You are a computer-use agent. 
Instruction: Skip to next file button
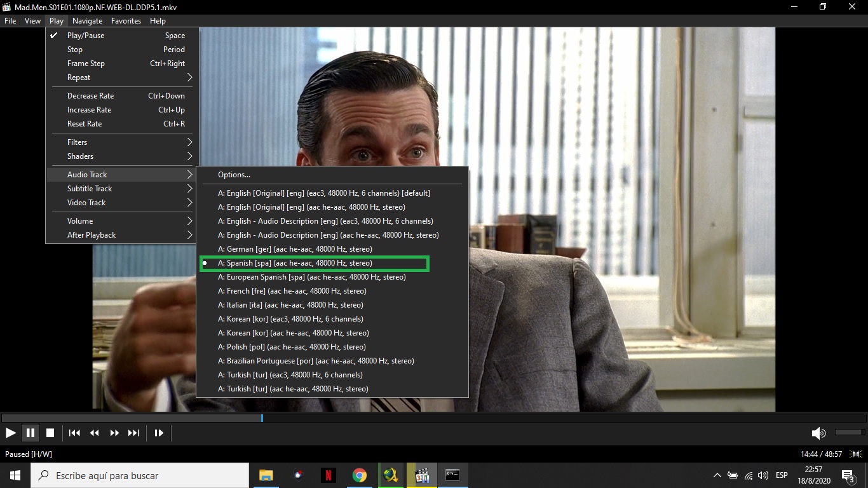tap(133, 433)
